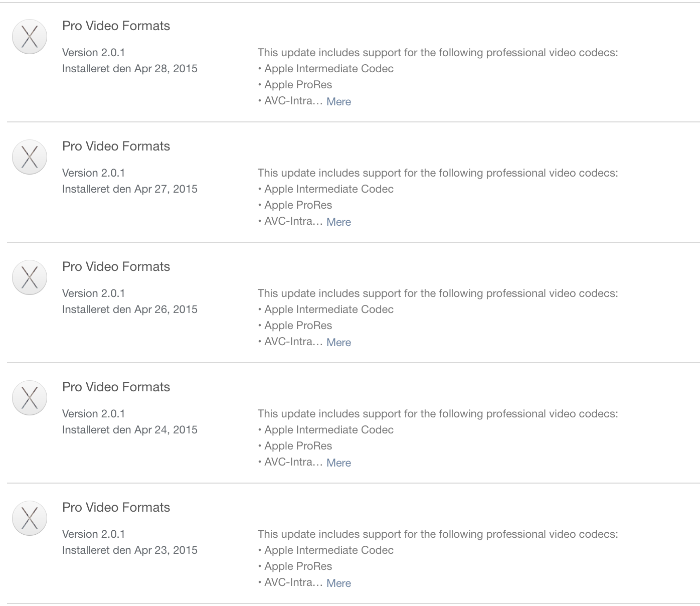Select Pro Video Formats title installed Apr 27
This screenshot has height=606, width=700.
(116, 146)
